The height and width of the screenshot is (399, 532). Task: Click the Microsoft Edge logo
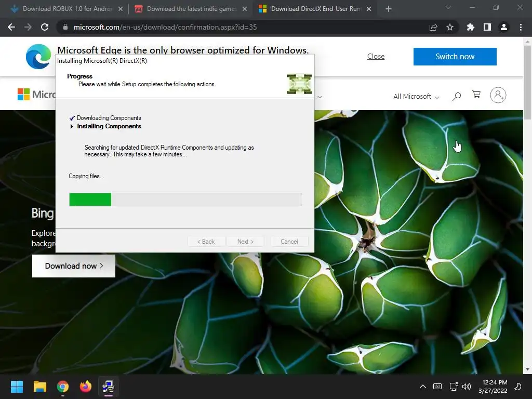(x=38, y=57)
